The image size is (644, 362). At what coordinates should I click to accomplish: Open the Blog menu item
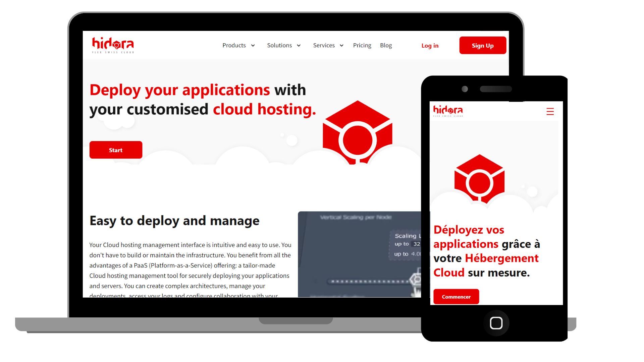pos(385,45)
